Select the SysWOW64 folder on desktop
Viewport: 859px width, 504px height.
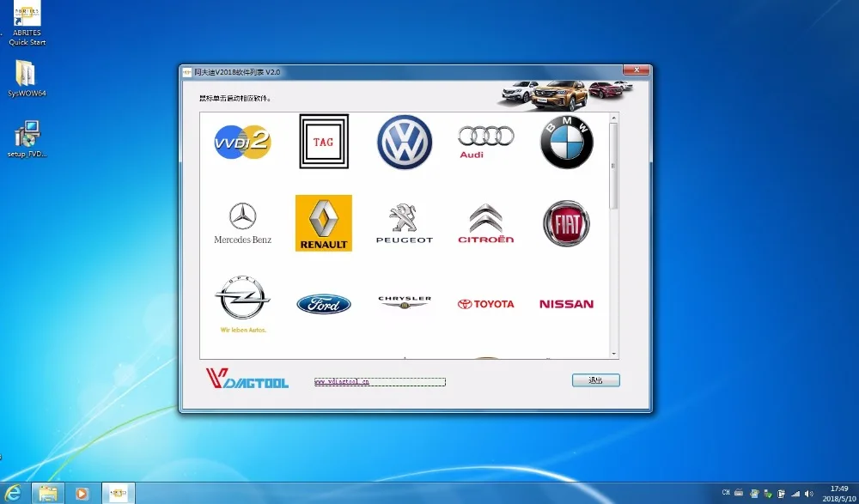coord(27,79)
